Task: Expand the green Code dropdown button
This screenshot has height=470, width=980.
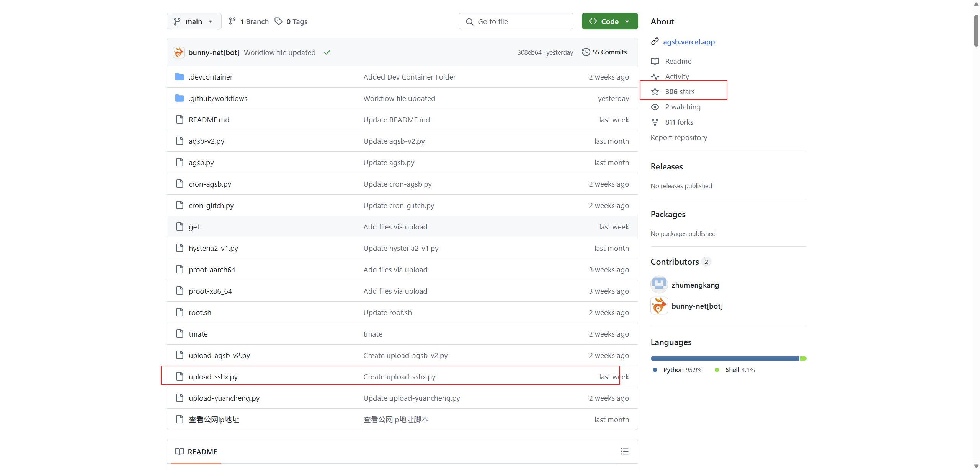Action: pyautogui.click(x=609, y=21)
